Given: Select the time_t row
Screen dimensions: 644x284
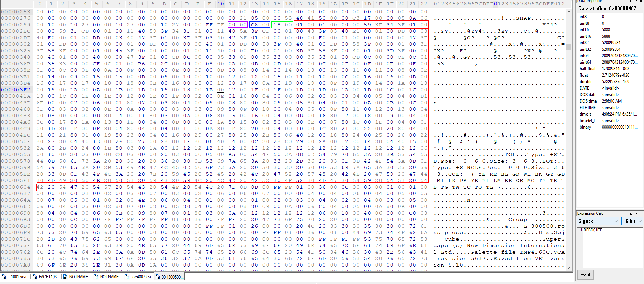Looking at the screenshot, I should (x=610, y=114).
